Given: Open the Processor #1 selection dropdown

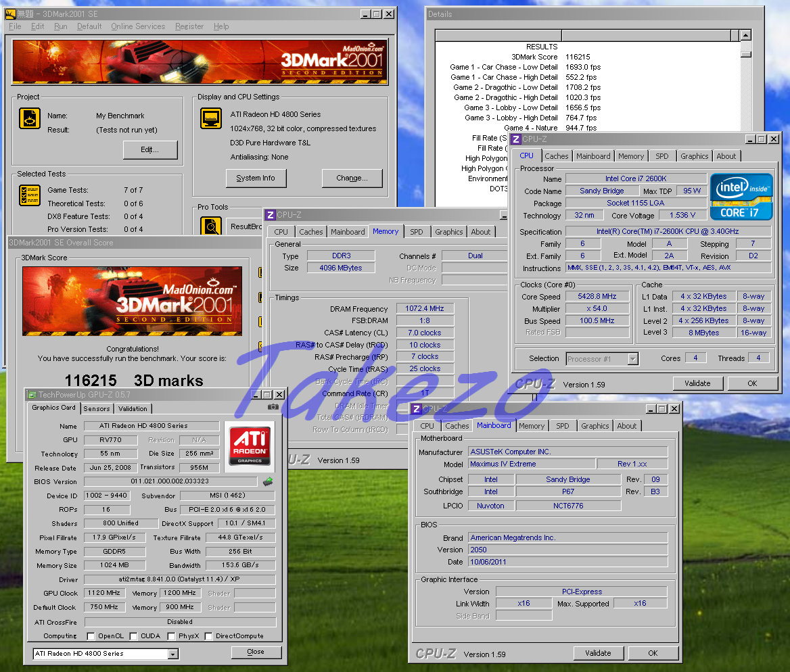Looking at the screenshot, I should tap(633, 359).
